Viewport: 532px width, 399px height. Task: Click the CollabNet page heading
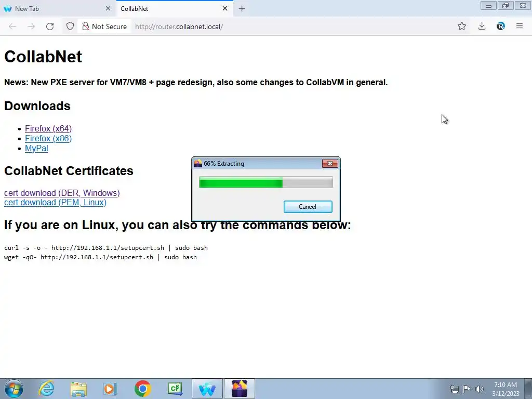43,57
